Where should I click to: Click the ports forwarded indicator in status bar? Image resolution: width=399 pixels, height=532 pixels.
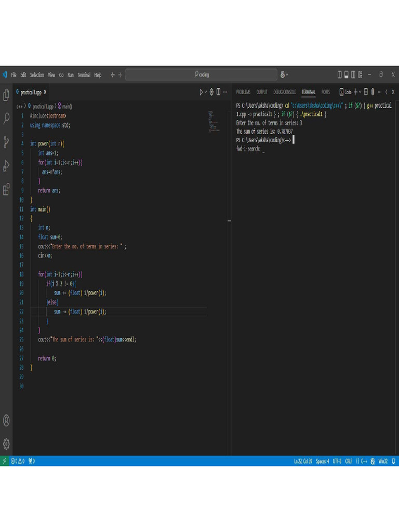coord(32,461)
